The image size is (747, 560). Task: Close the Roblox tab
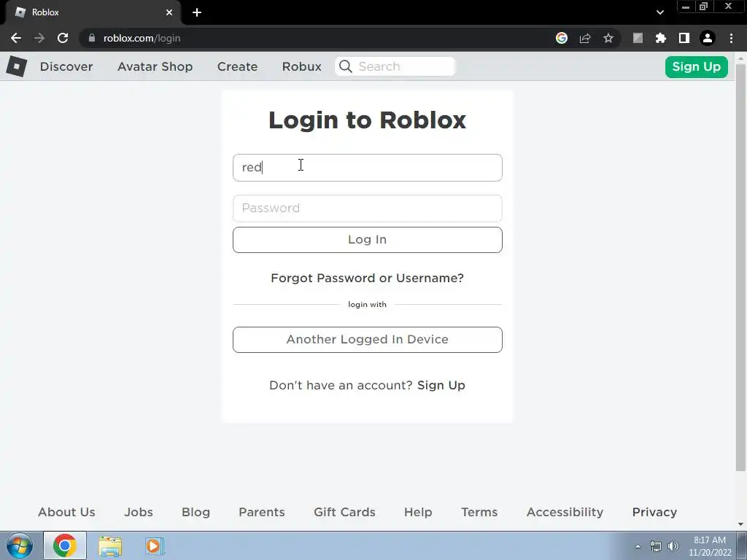[x=169, y=12]
